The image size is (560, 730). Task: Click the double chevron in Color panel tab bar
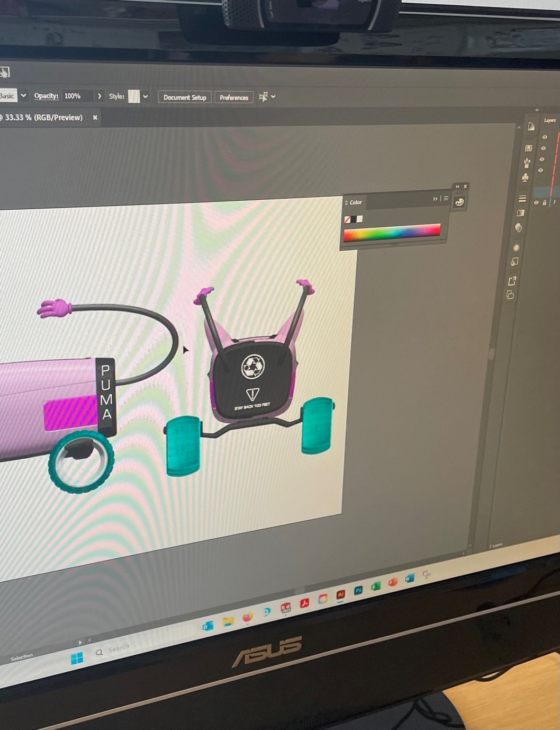[x=435, y=199]
